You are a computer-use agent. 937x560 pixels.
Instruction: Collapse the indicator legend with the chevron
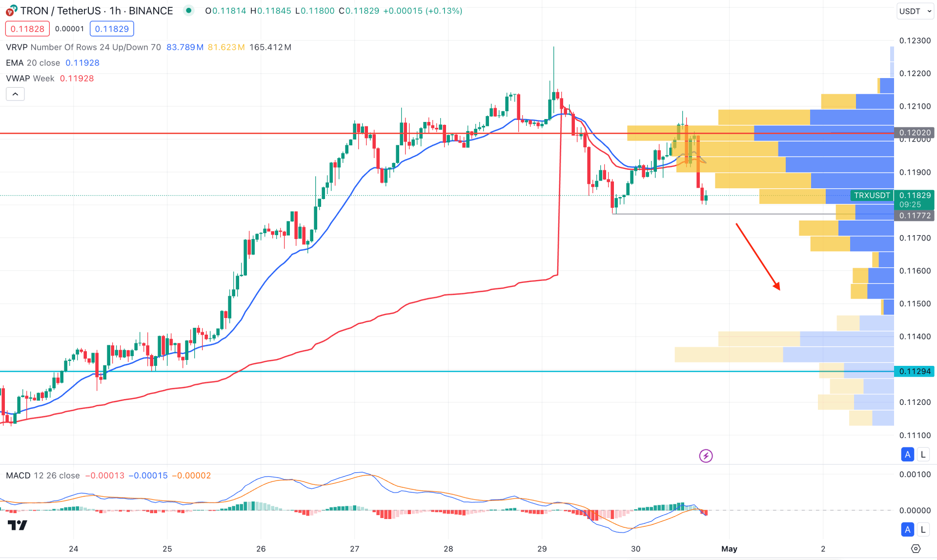[15, 94]
